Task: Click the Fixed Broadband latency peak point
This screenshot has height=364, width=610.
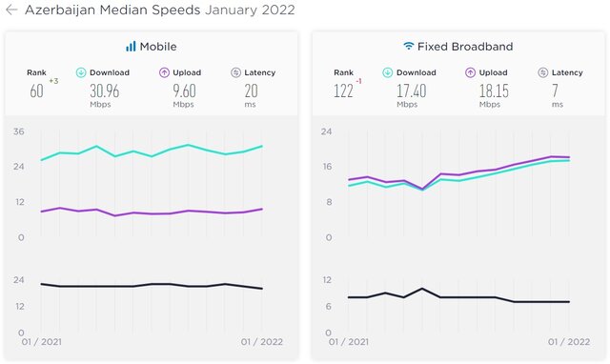Action: click(x=422, y=289)
